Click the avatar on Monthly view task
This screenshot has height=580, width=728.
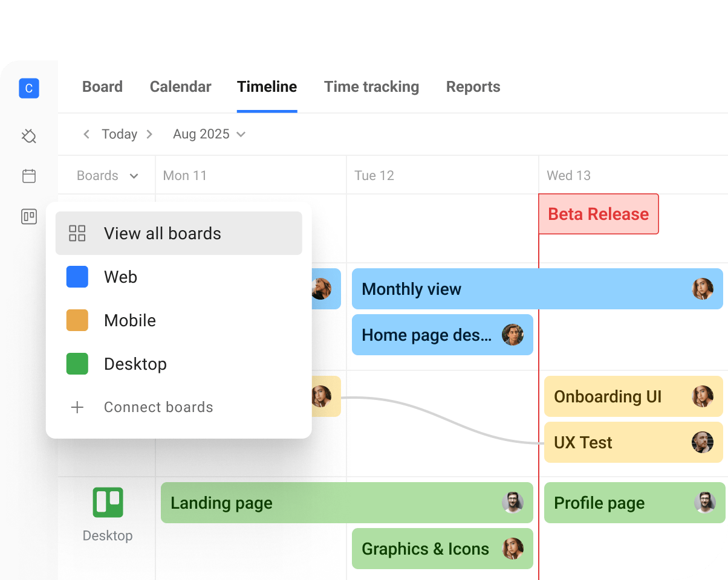point(703,289)
